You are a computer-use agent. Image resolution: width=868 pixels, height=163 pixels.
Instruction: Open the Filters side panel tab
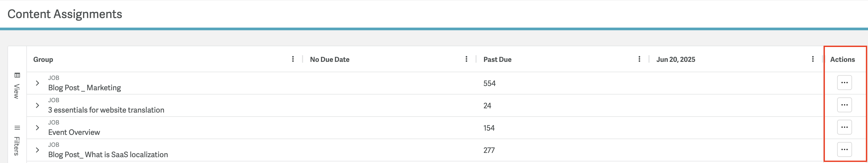tap(17, 140)
